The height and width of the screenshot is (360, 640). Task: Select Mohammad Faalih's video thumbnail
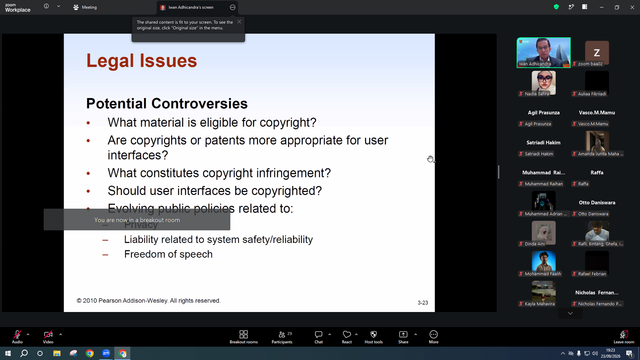click(543, 263)
